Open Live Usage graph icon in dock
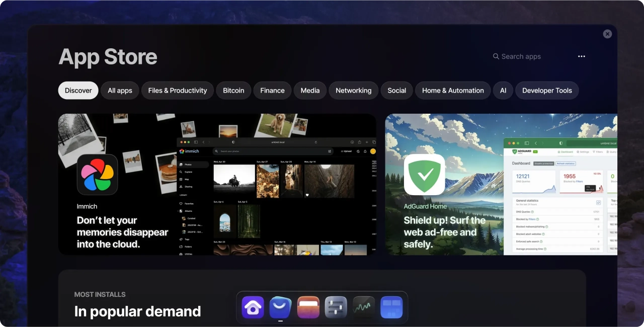The image size is (644, 327). tap(363, 307)
